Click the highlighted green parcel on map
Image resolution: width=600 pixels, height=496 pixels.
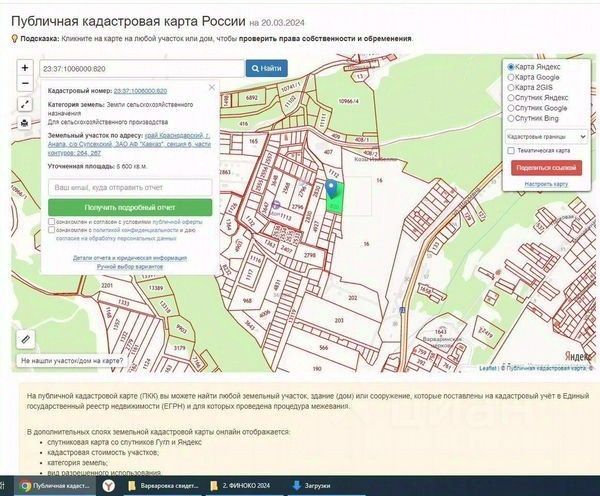pyautogui.click(x=338, y=204)
